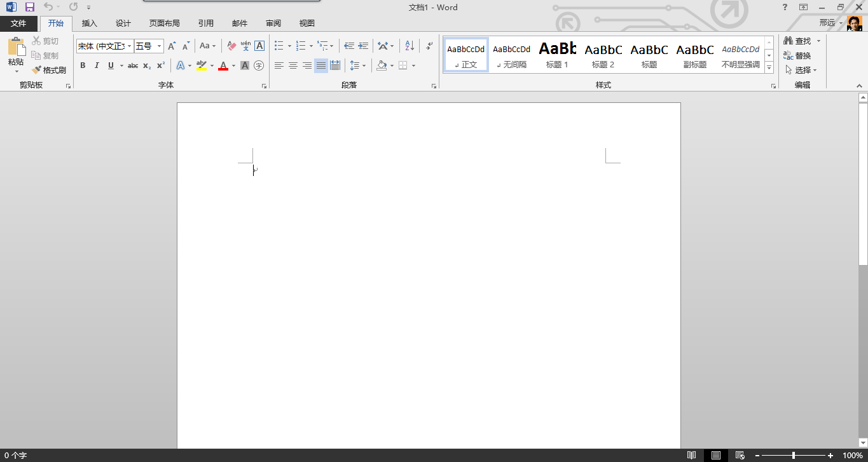This screenshot has height=462, width=868.
Task: Open the 插入 (Insert) tab
Action: point(90,24)
